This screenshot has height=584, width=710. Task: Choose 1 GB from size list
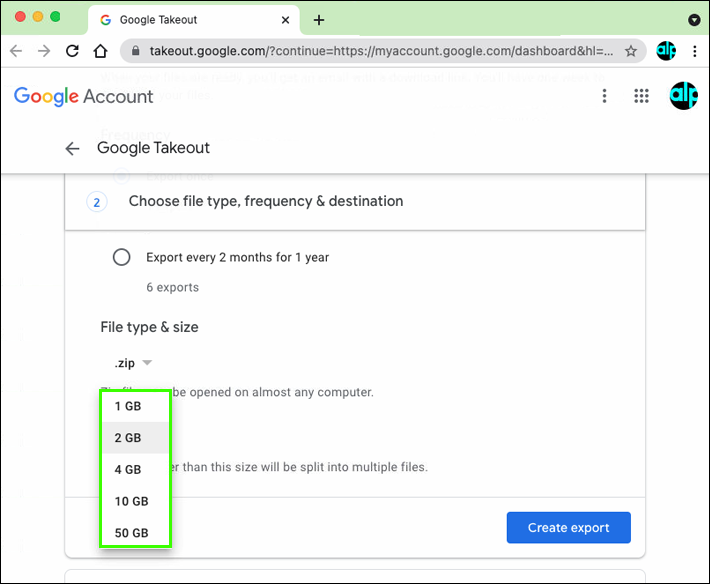128,406
